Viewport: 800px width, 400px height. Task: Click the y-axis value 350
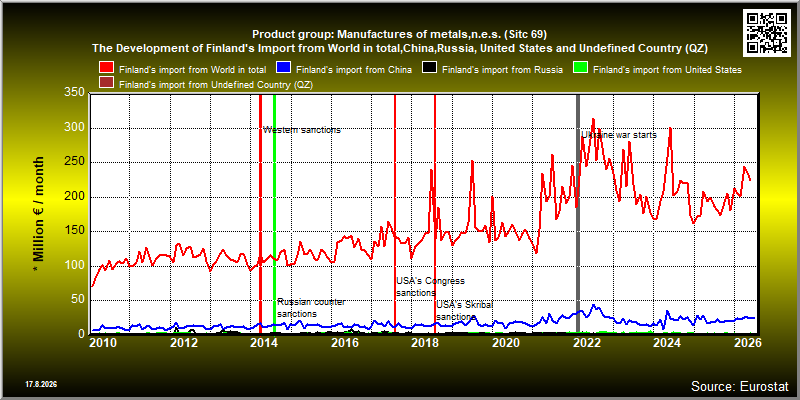(74, 93)
